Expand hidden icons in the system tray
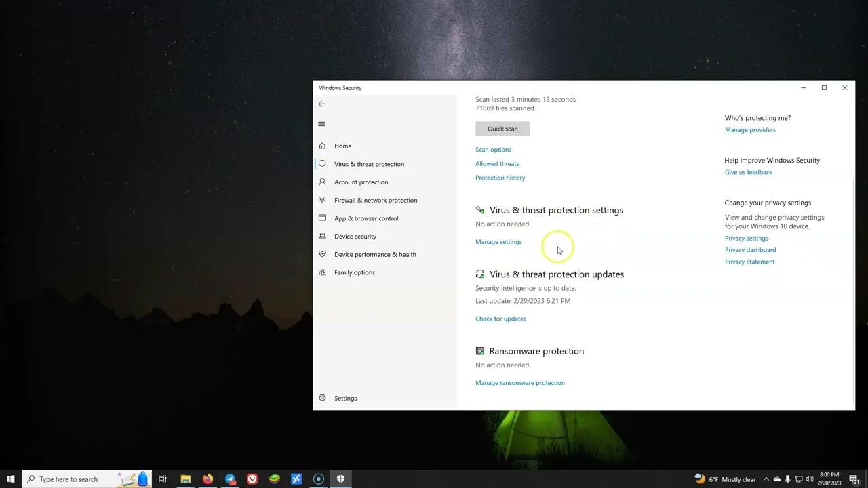 pyautogui.click(x=766, y=479)
